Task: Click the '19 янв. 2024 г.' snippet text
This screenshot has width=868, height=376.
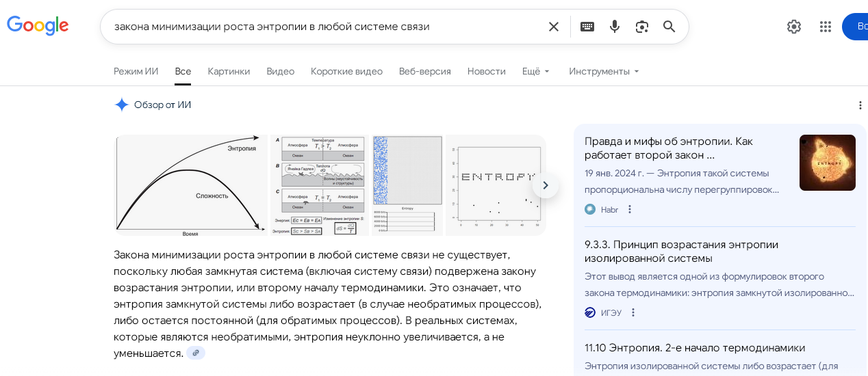Action: 613,173
